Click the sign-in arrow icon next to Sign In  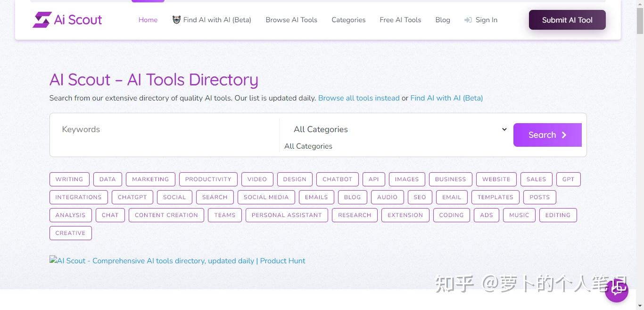click(x=468, y=20)
